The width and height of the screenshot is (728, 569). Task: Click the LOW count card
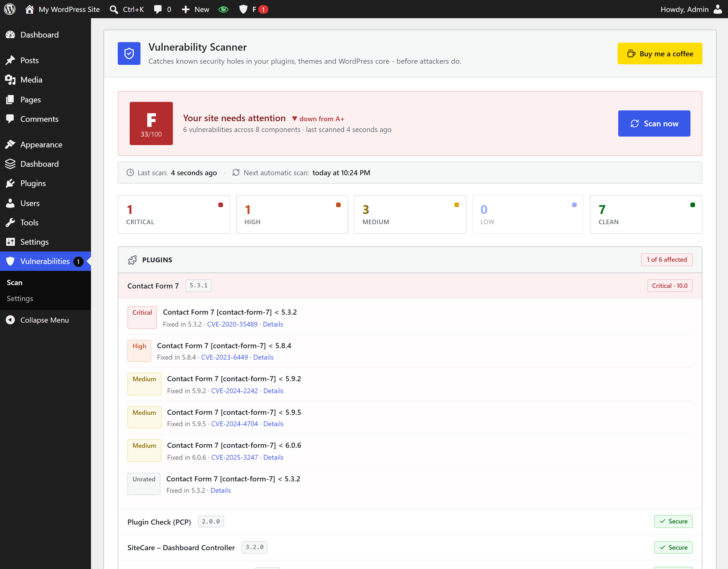(x=528, y=215)
